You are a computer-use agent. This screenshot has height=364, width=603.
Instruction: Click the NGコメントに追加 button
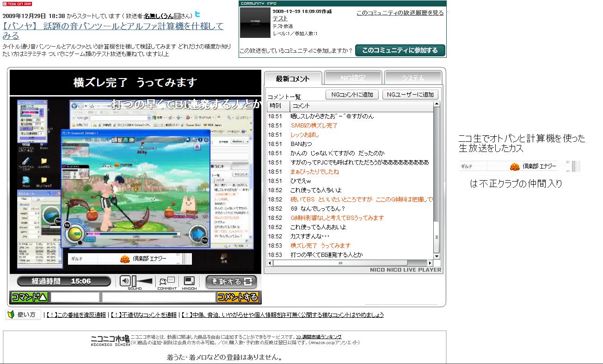[x=352, y=95]
